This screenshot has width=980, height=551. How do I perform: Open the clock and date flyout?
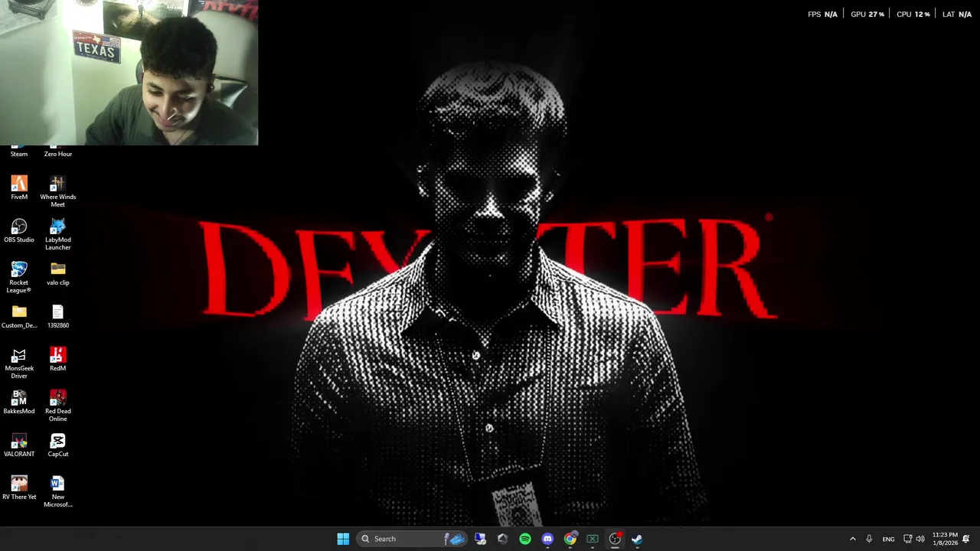pos(945,539)
